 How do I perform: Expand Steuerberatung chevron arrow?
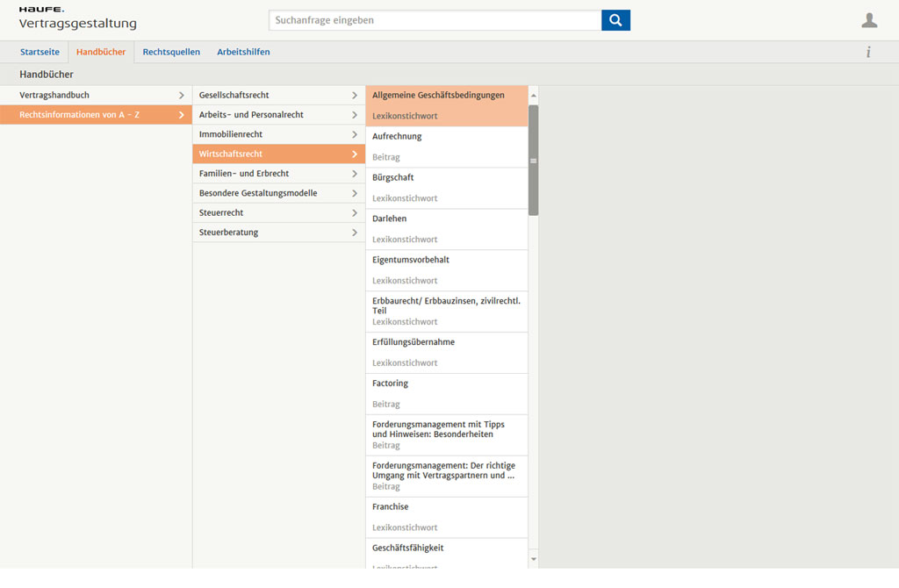click(x=355, y=232)
